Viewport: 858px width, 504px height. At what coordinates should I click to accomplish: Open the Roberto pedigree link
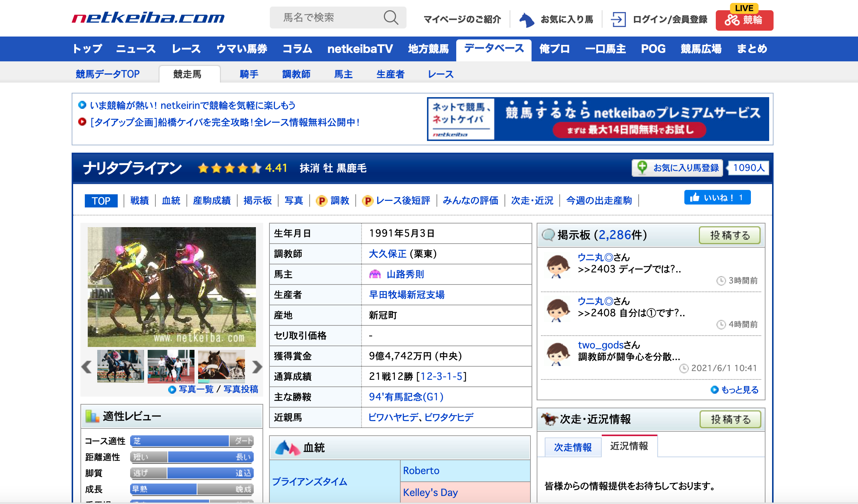tap(421, 471)
